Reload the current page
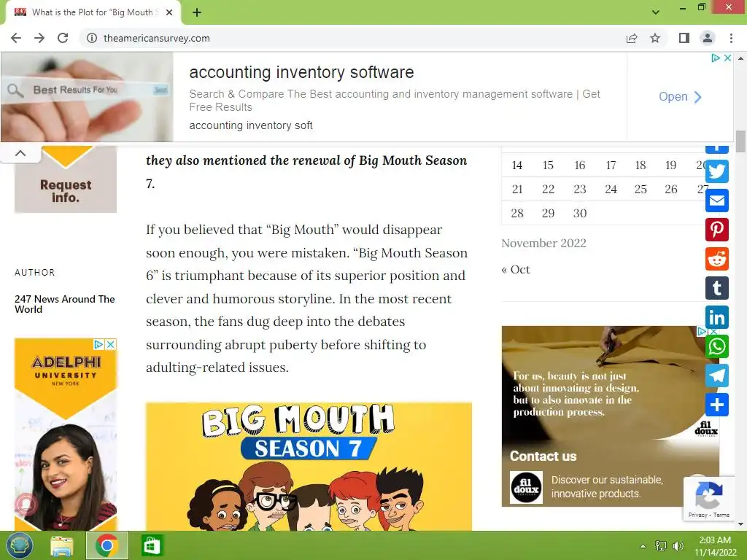Viewport: 747px width, 560px height. tap(63, 38)
